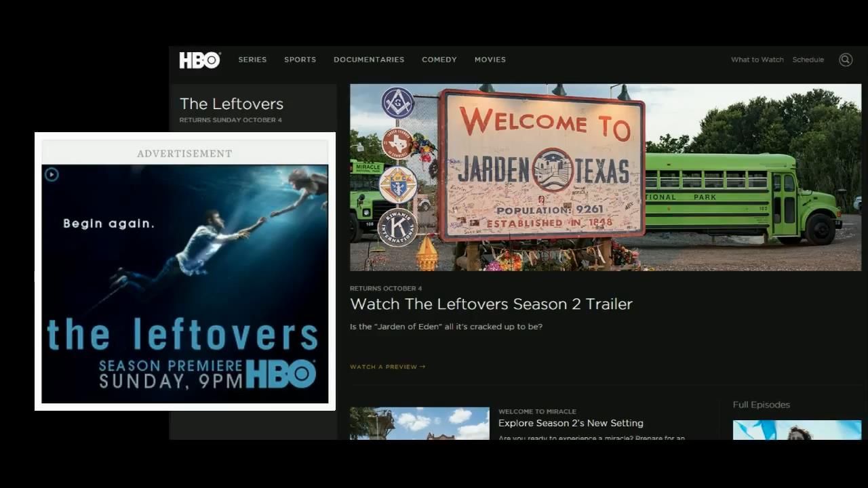Click the Watch a Preview link
The height and width of the screenshot is (488, 868).
click(x=387, y=367)
